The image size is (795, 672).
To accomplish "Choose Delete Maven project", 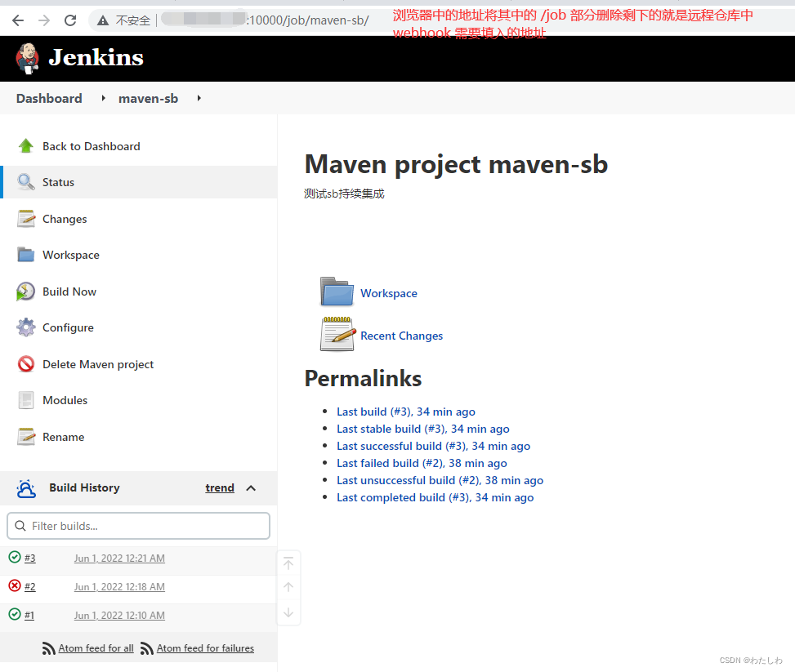I will pos(98,364).
